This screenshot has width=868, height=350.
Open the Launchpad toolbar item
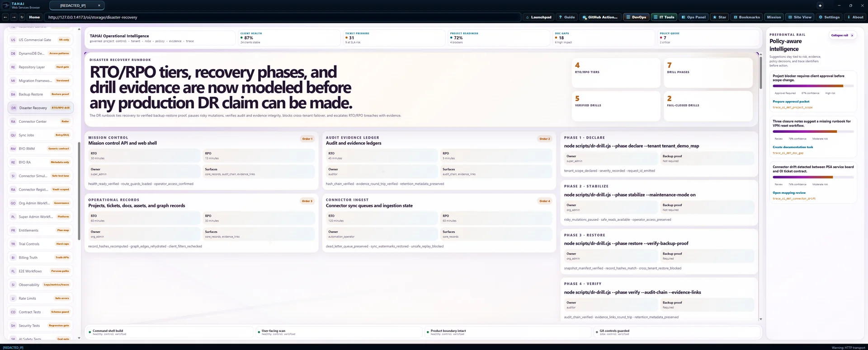click(538, 17)
